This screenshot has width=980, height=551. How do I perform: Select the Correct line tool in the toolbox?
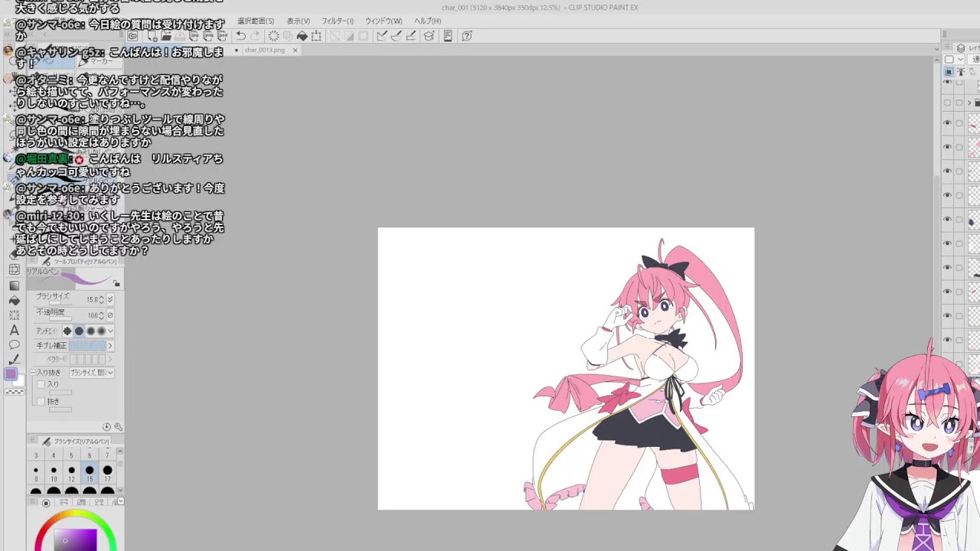click(x=14, y=359)
